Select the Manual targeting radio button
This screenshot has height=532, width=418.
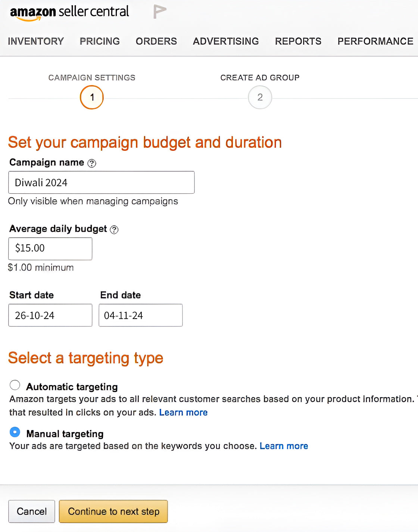coord(15,432)
